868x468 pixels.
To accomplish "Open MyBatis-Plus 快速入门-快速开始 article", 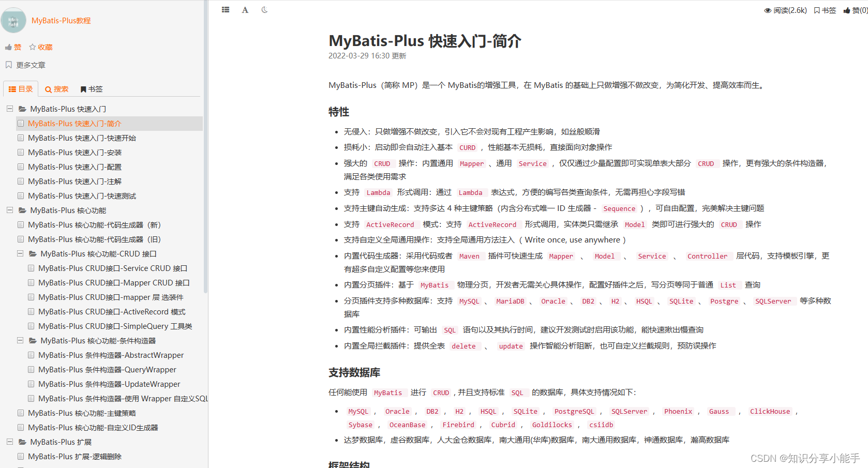I will coord(82,138).
